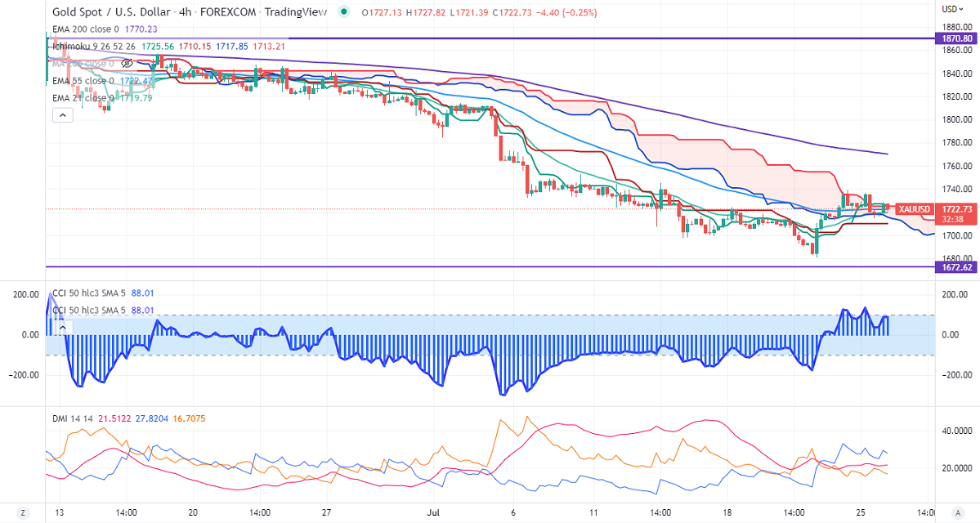The width and height of the screenshot is (980, 523).
Task: Click the Ichimoku value 1717.85
Action: [232, 47]
